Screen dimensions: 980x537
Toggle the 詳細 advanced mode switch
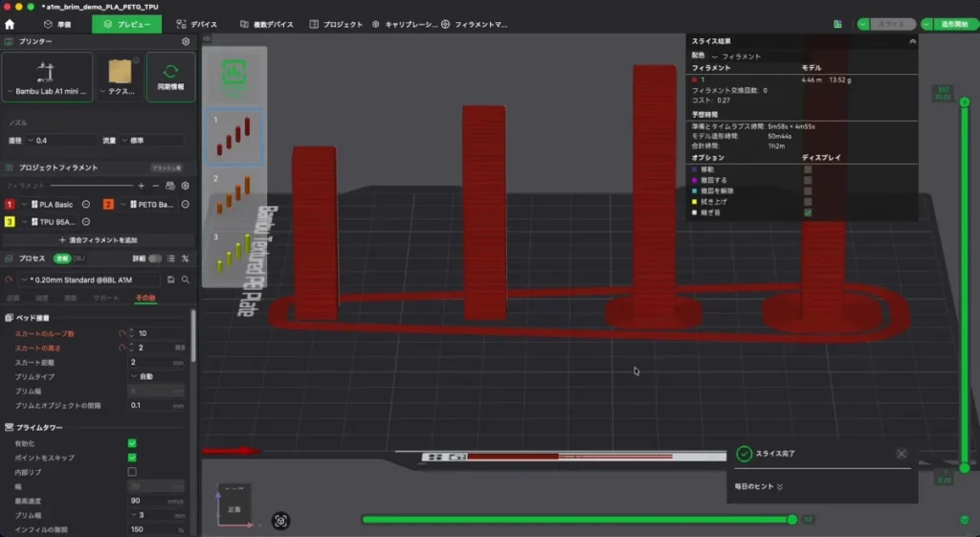click(154, 258)
